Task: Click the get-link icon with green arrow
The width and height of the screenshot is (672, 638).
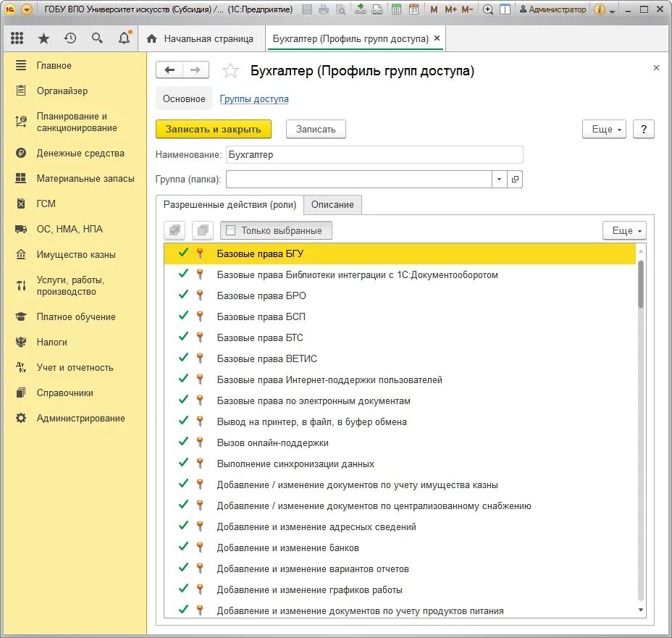Action: coord(361,9)
